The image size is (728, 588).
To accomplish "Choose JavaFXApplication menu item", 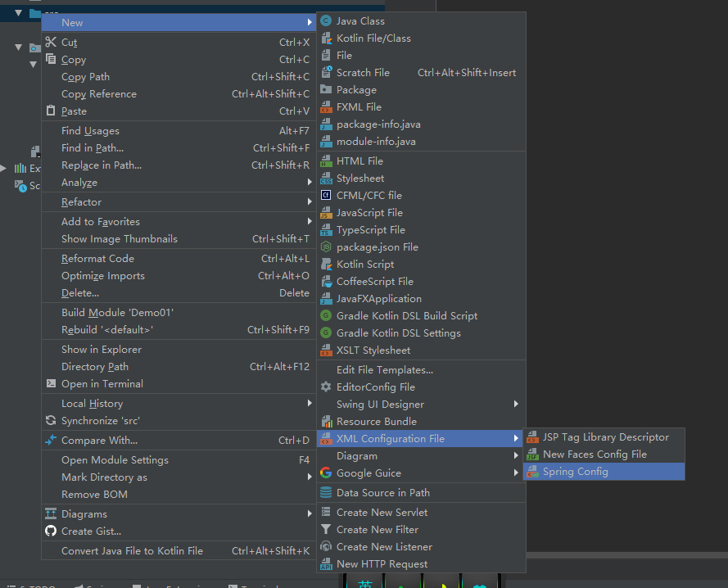I will pyautogui.click(x=421, y=299).
